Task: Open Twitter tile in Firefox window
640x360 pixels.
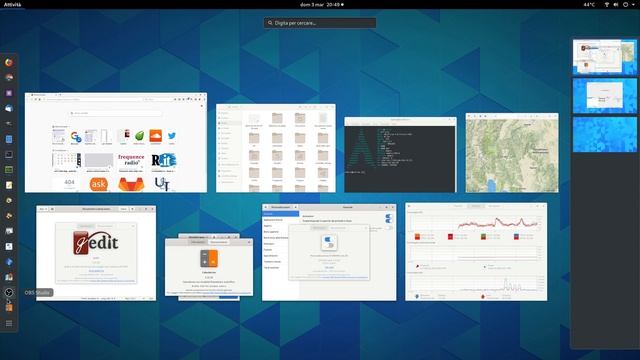Action: [x=172, y=136]
